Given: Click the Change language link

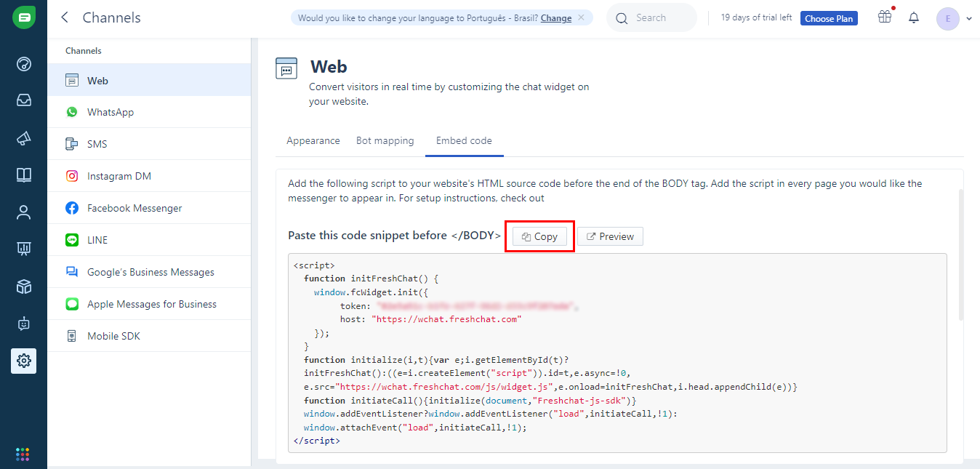Looking at the screenshot, I should coord(556,18).
